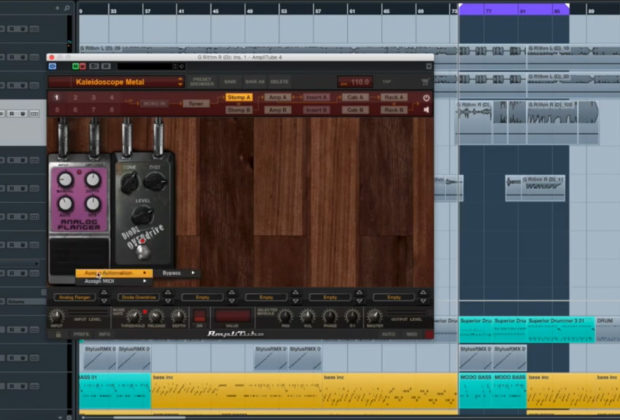Select preset slot 1
The image size is (620, 420).
(57, 97)
